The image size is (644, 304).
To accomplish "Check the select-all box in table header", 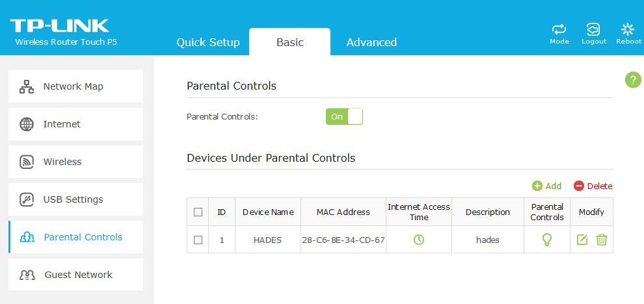I will coord(198,212).
